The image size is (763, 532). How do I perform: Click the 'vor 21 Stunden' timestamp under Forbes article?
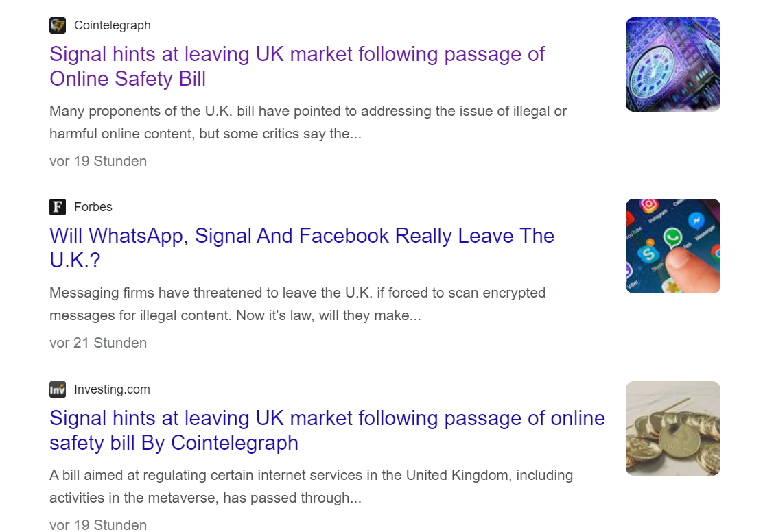[98, 343]
